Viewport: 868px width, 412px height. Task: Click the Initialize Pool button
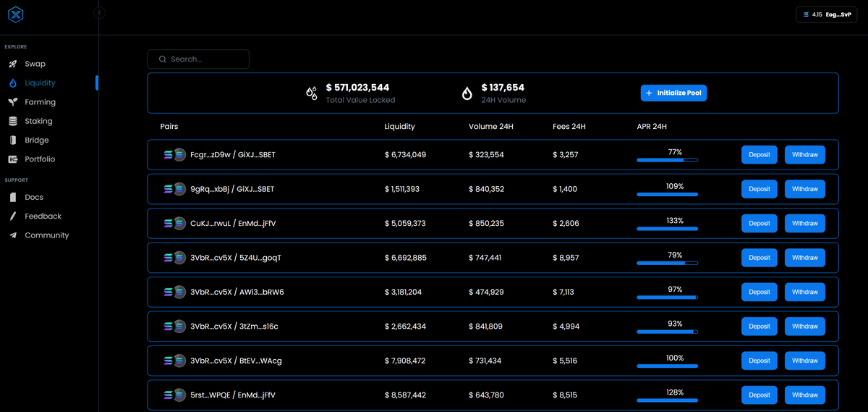pyautogui.click(x=673, y=93)
